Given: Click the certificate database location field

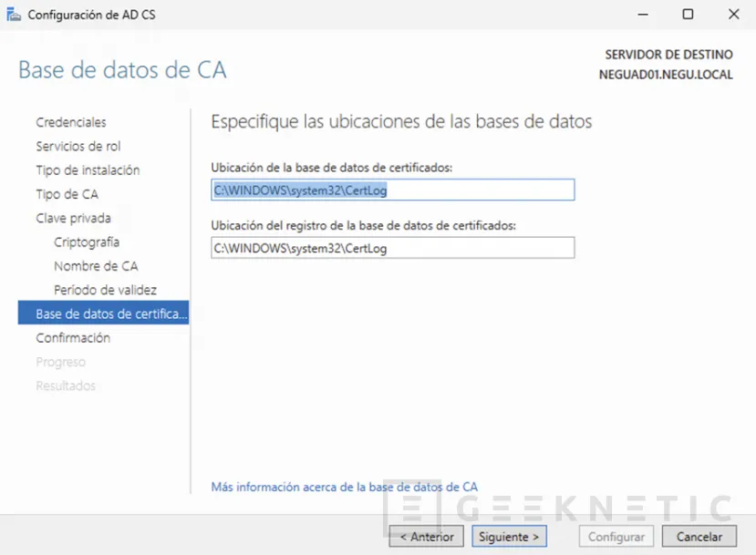Looking at the screenshot, I should point(392,190).
